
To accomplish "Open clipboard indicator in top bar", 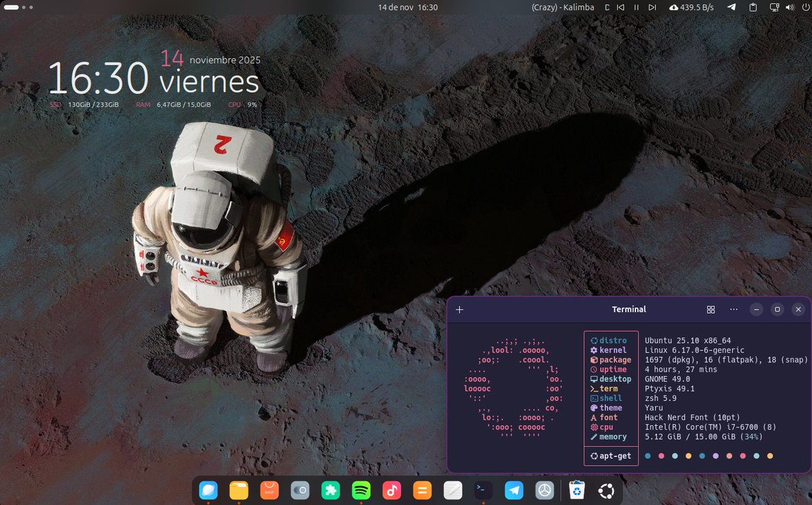I will (753, 7).
